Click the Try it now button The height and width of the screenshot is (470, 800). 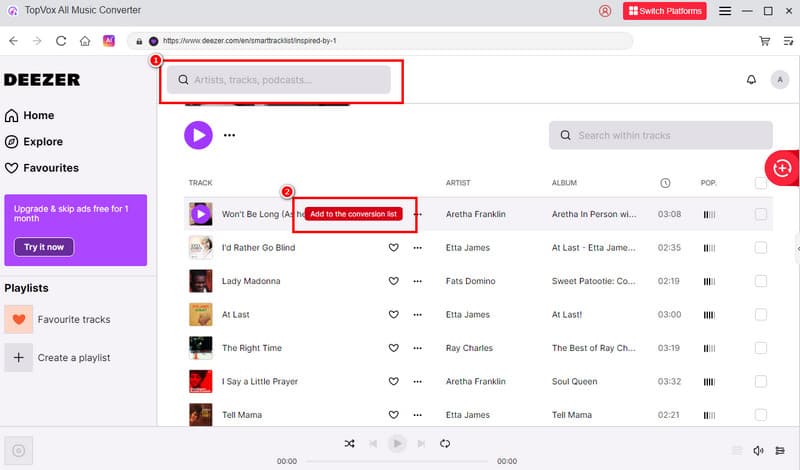coord(44,247)
